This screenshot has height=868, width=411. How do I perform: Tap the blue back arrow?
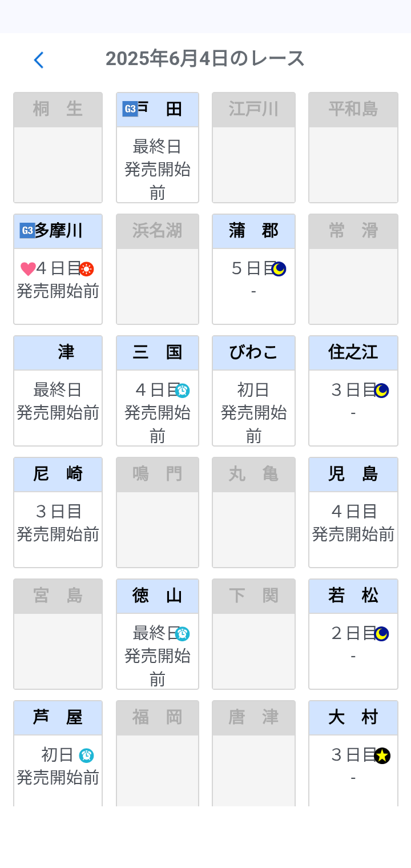[x=38, y=60]
